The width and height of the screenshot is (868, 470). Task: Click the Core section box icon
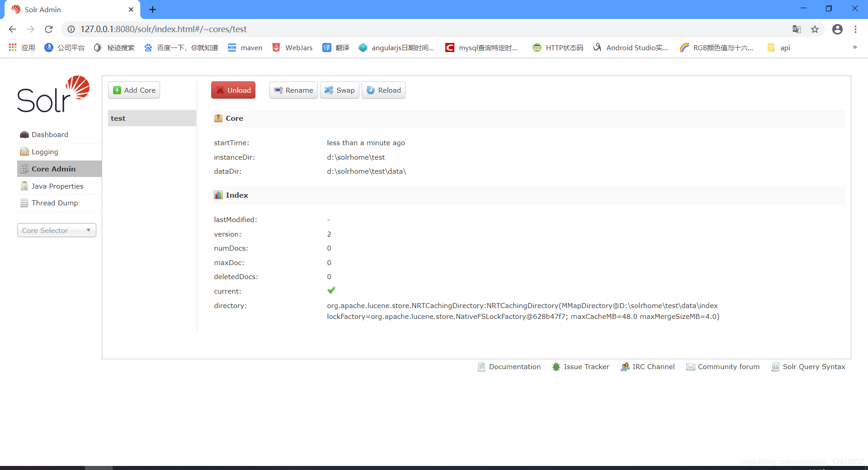click(218, 118)
